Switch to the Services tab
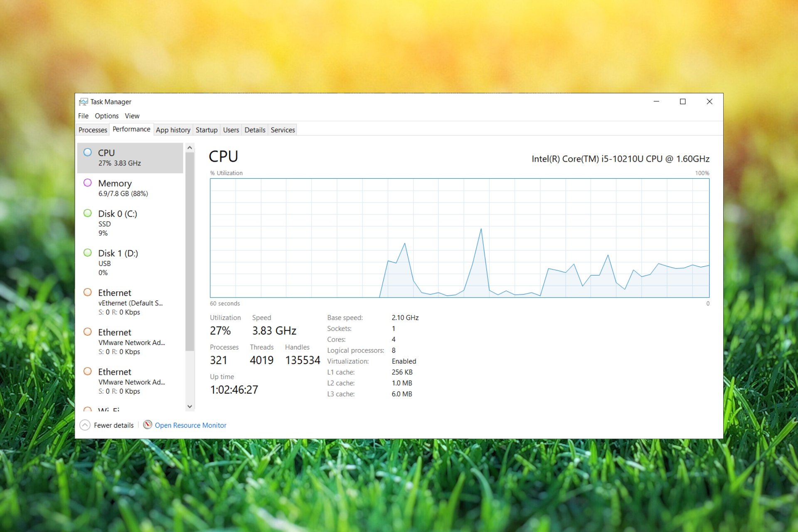 (x=283, y=130)
